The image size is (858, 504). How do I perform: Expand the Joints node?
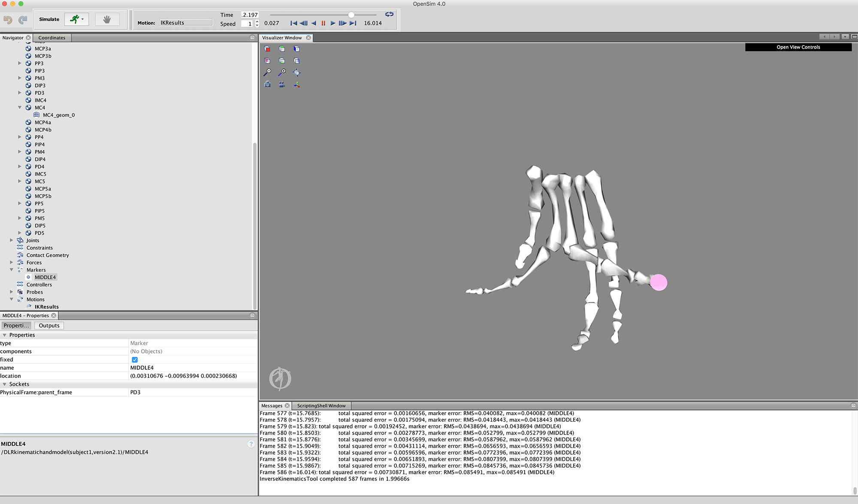coord(12,240)
